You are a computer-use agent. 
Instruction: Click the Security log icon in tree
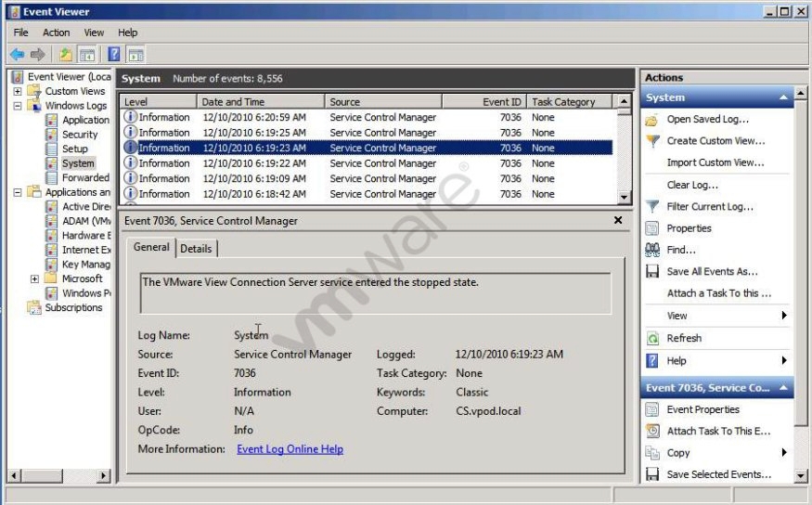pos(51,135)
